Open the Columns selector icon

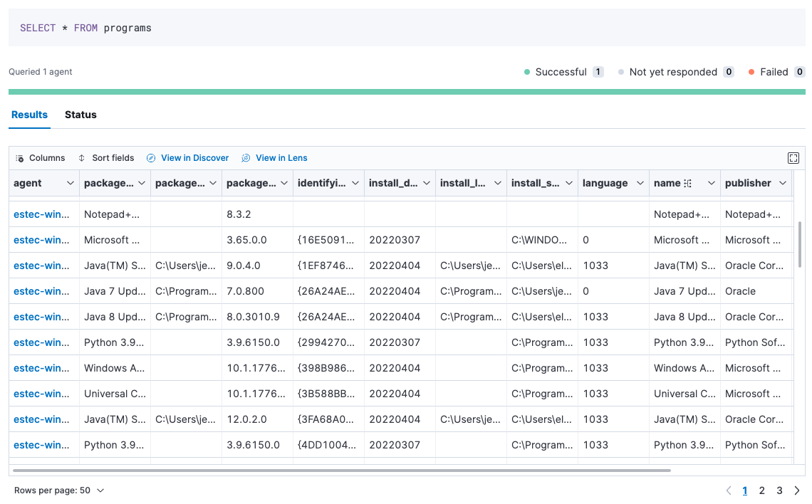pos(20,158)
